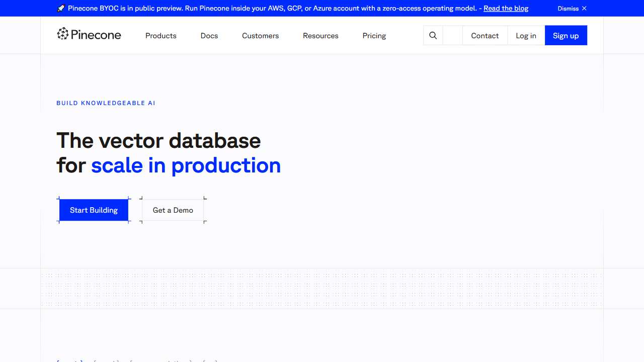Viewport: 644px width, 362px height.
Task: Click the Dismiss text in the banner
Action: coord(568,9)
